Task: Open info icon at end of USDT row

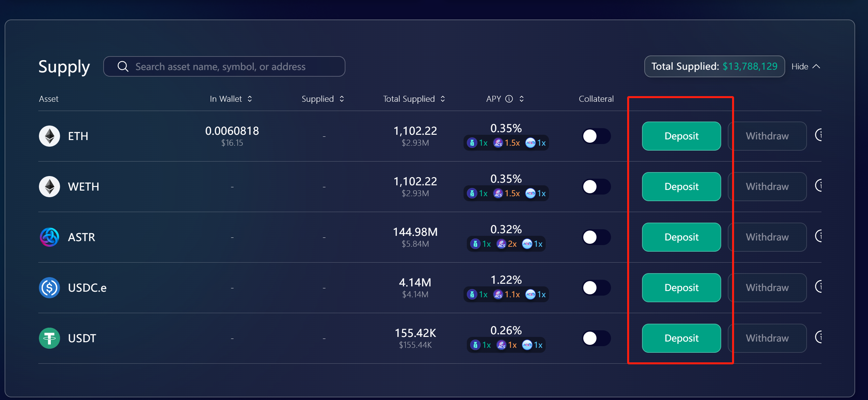Action: tap(819, 337)
